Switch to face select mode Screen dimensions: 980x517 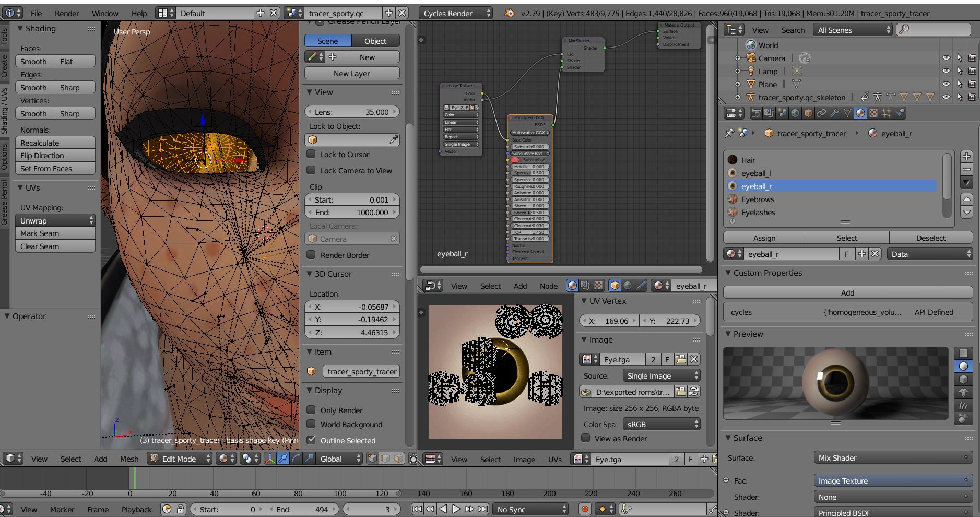click(398, 459)
